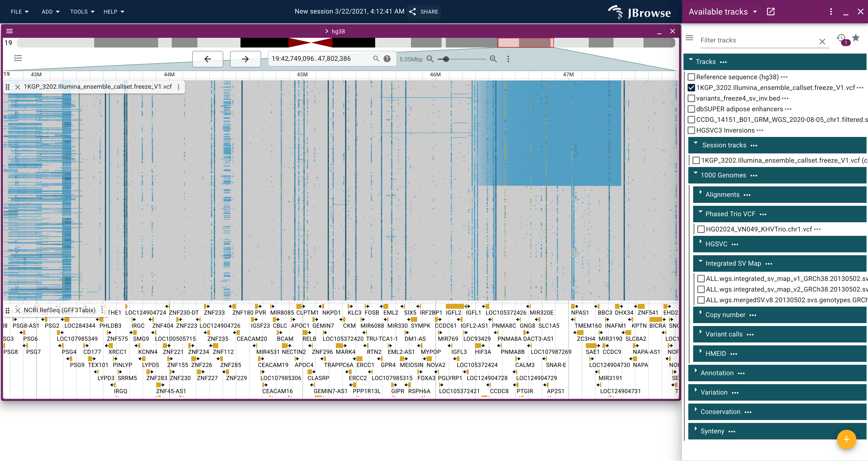The height and width of the screenshot is (461, 868).
Task: Show favorite tracks star
Action: pyautogui.click(x=856, y=38)
